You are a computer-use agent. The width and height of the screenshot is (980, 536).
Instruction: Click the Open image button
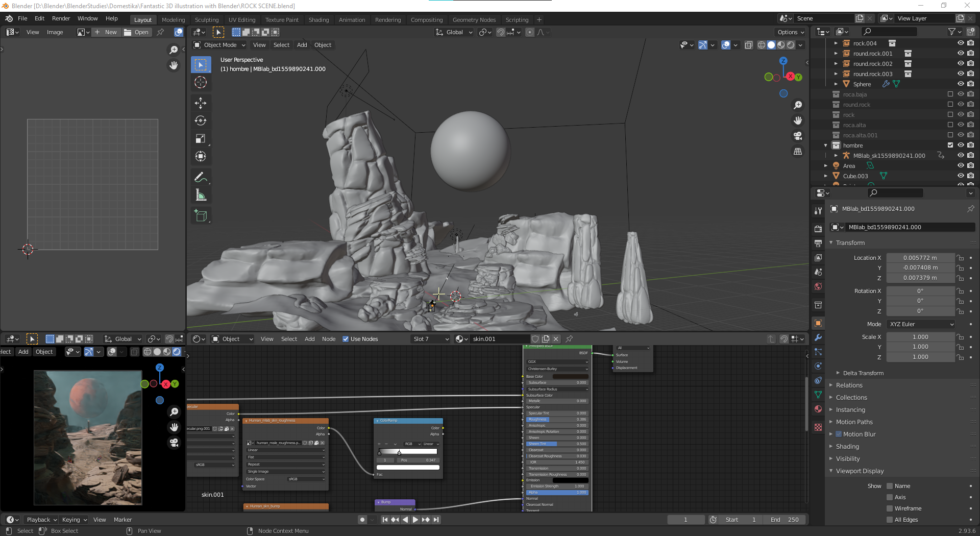[136, 32]
